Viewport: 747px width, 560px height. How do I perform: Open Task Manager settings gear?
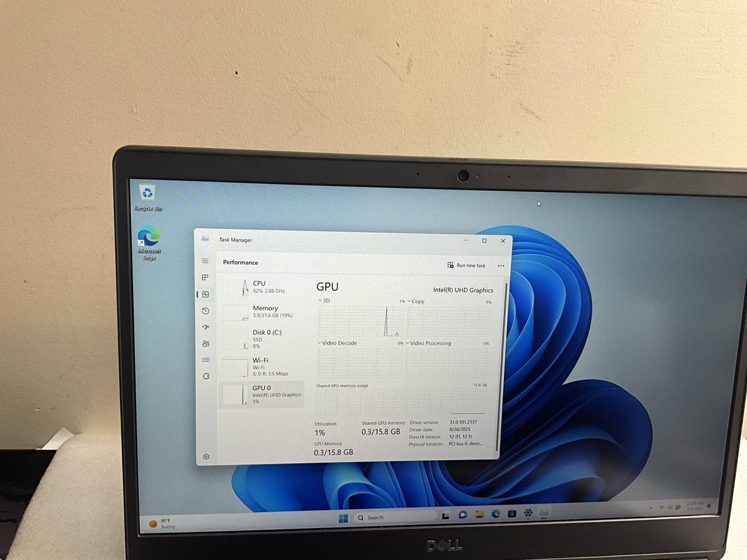click(206, 456)
